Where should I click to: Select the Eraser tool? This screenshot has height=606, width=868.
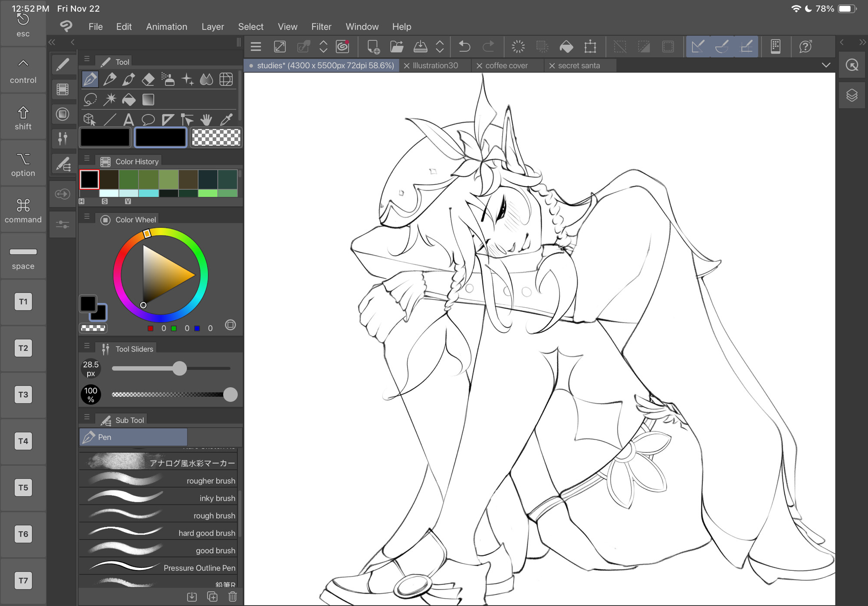[148, 79]
